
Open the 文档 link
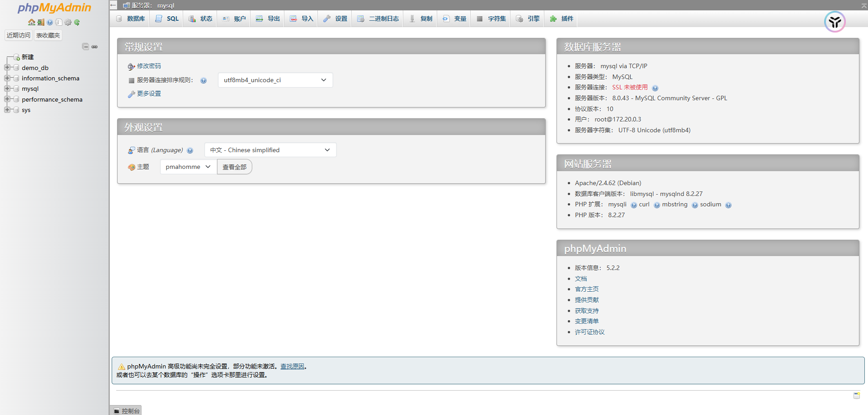pos(581,279)
